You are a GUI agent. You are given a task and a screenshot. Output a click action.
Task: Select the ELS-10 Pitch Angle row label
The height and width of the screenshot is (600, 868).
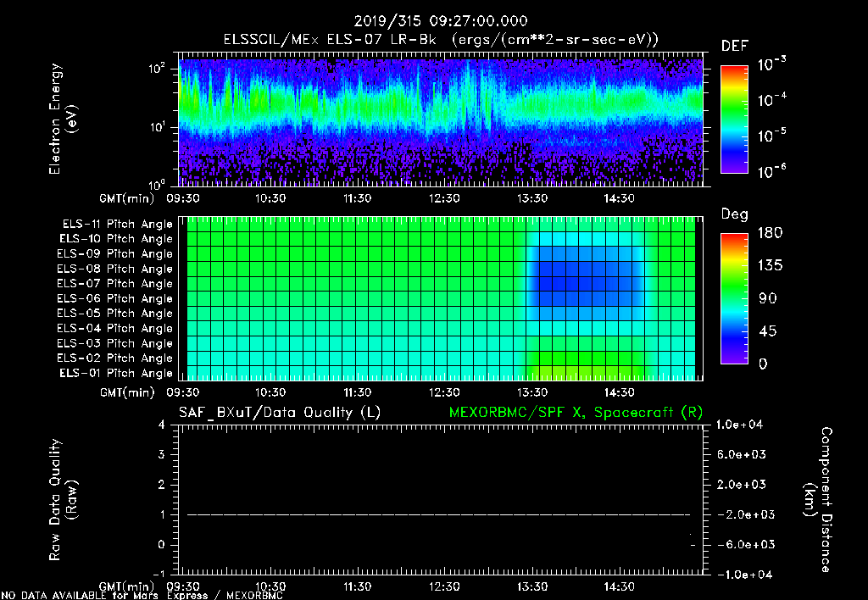pyautogui.click(x=116, y=239)
